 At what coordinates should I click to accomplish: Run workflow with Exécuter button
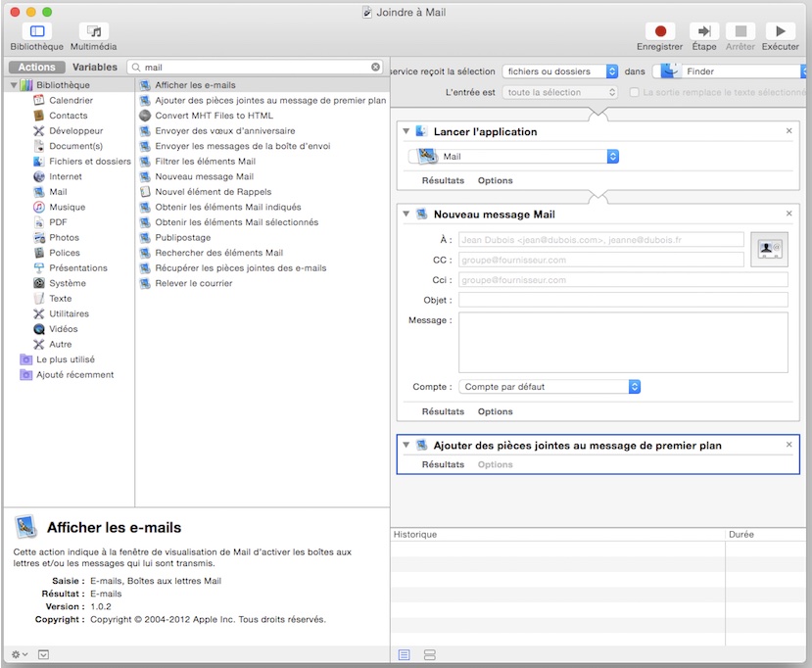click(781, 31)
